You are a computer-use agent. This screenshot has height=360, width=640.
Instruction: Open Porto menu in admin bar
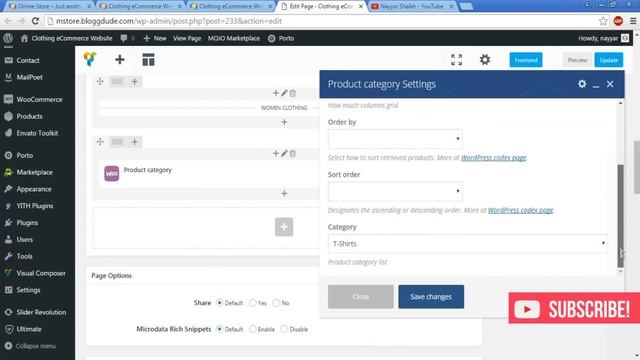tap(281, 38)
